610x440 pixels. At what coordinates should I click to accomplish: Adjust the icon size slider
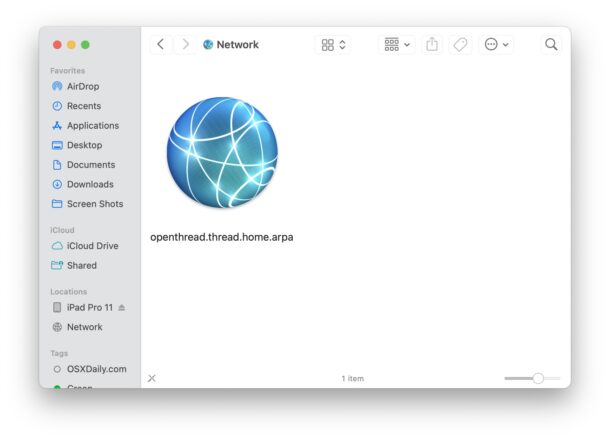point(532,378)
